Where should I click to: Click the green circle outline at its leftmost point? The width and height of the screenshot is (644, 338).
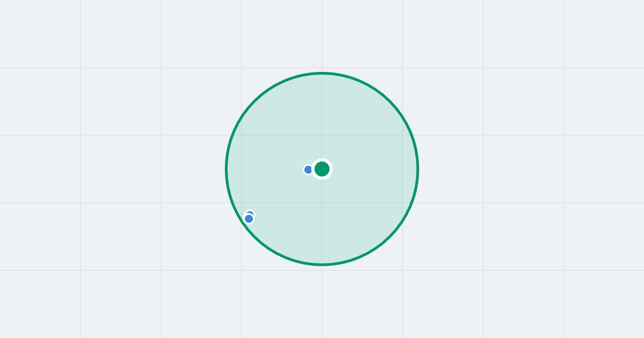point(226,169)
